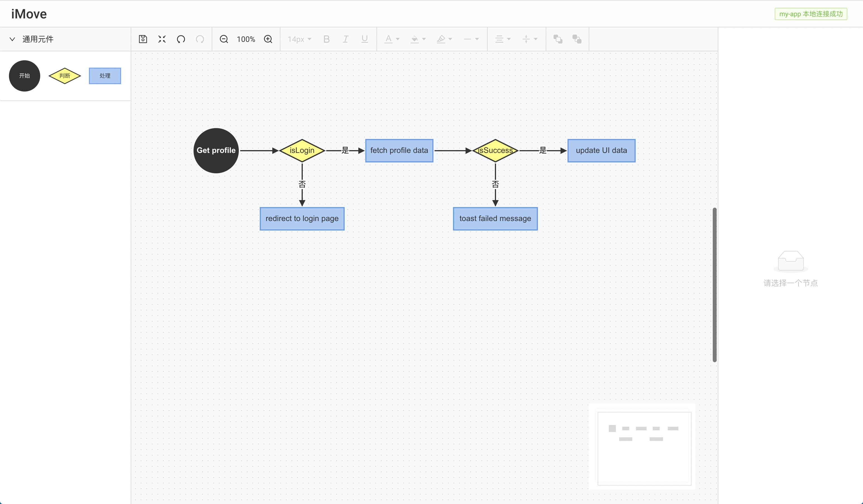Click the underline formatting icon
863x504 pixels.
tap(364, 39)
